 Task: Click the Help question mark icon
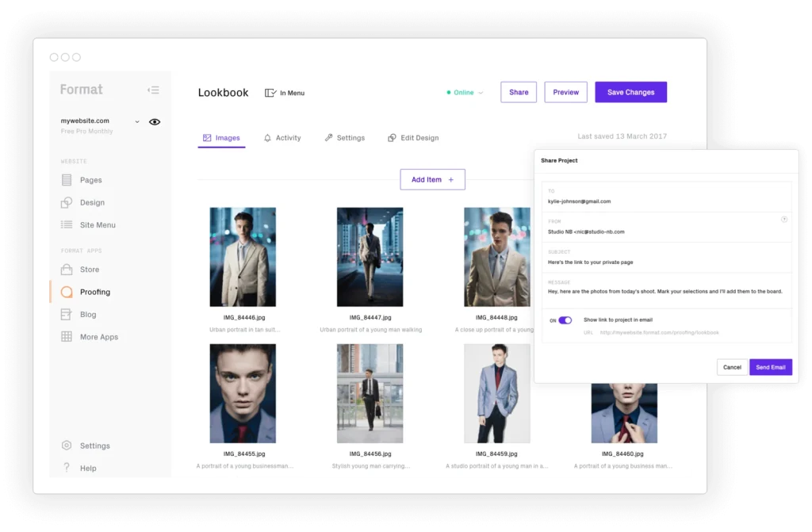pyautogui.click(x=67, y=468)
